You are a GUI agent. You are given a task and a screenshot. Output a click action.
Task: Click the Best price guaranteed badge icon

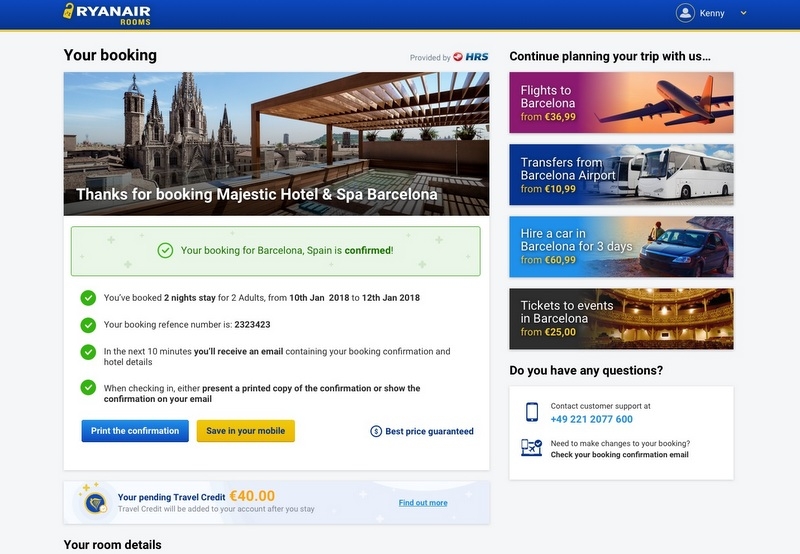point(376,431)
